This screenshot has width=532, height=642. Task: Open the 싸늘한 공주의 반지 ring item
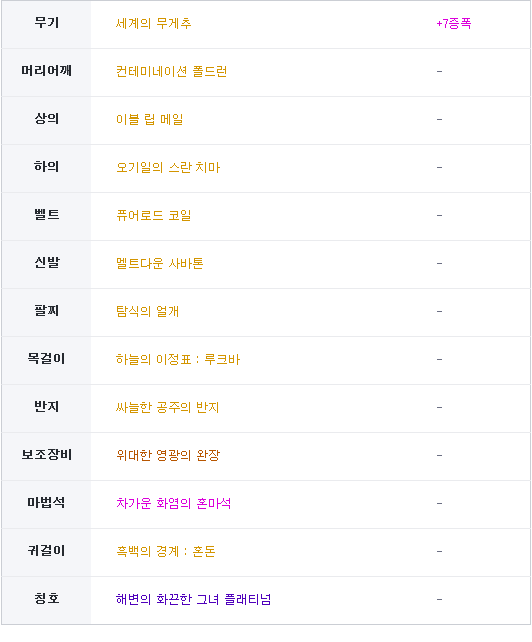(168, 407)
